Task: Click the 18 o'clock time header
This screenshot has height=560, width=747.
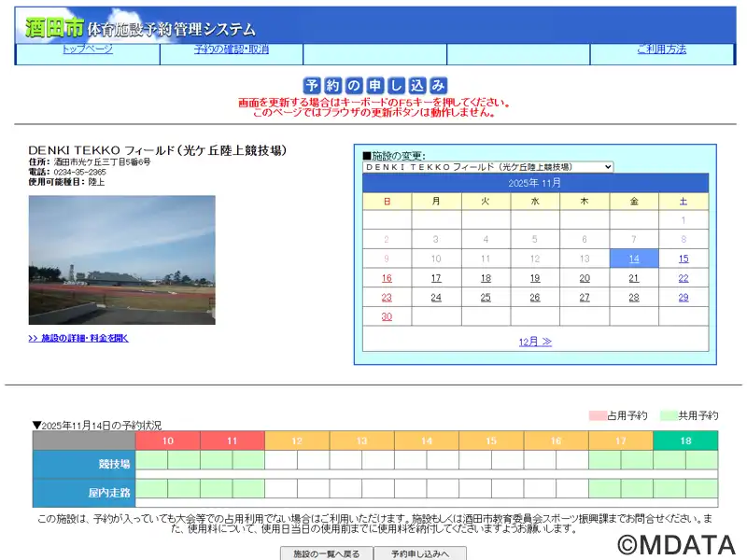Action: coord(685,441)
